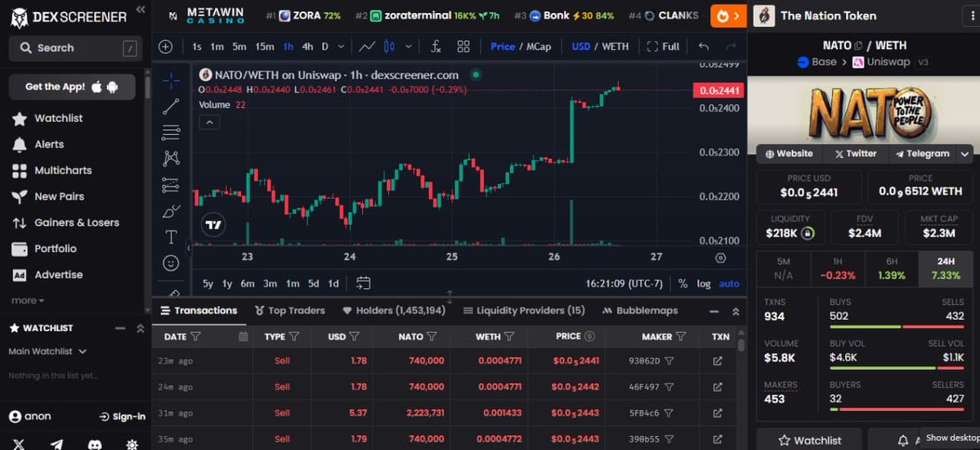Select the trend line drawing tool

pos(172,107)
